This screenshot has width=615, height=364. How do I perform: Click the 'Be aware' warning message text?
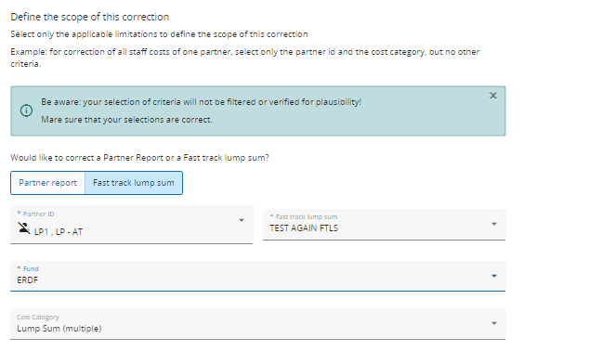[x=202, y=102]
